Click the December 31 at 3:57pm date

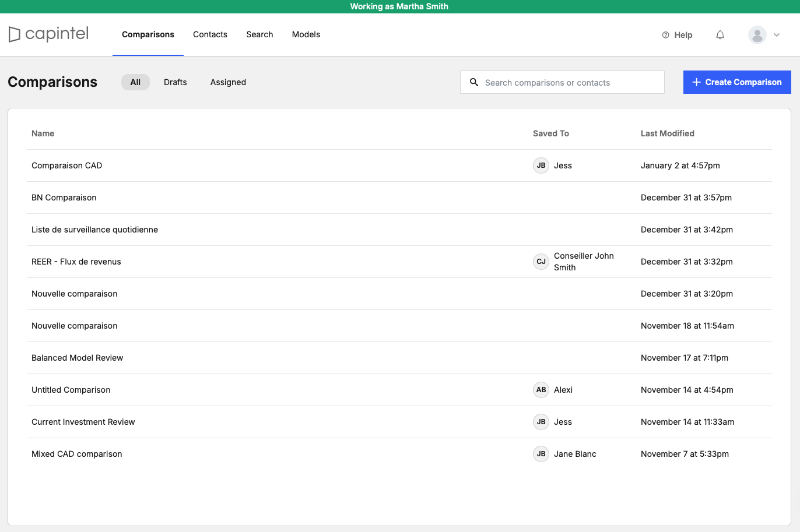coord(686,198)
